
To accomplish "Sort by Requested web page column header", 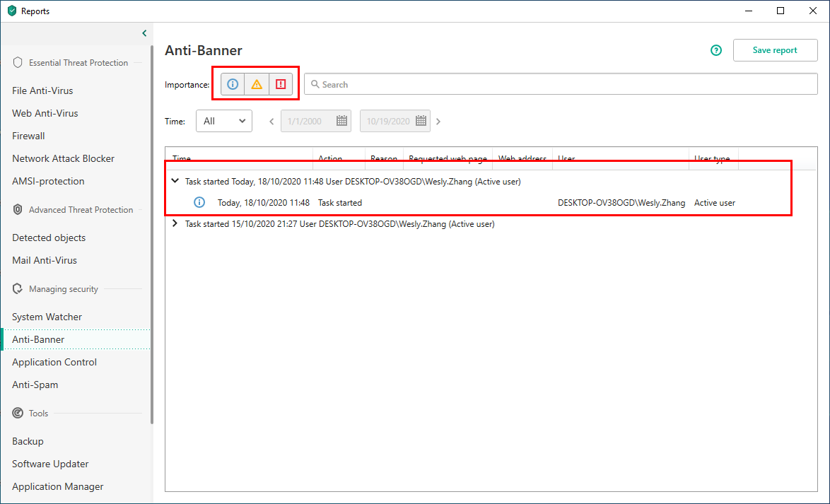I will click(448, 159).
